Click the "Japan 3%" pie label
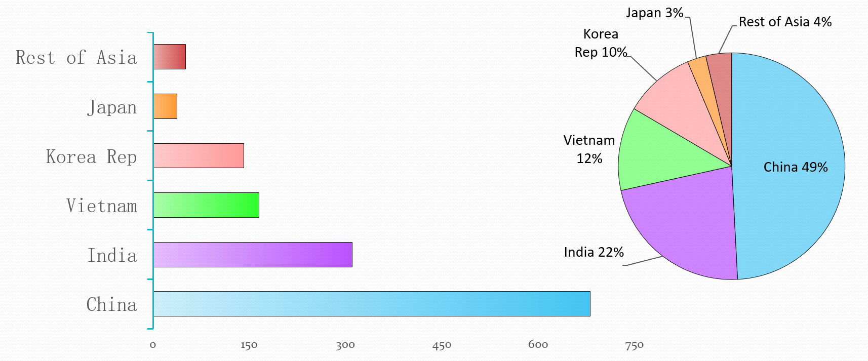 (654, 13)
